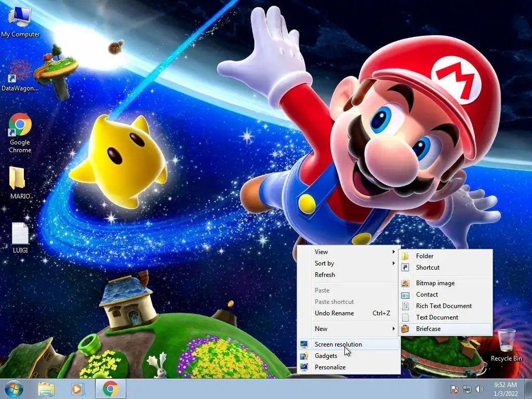Viewport: 532px width, 399px height.
Task: Create a new Contact
Action: pyautogui.click(x=445, y=295)
